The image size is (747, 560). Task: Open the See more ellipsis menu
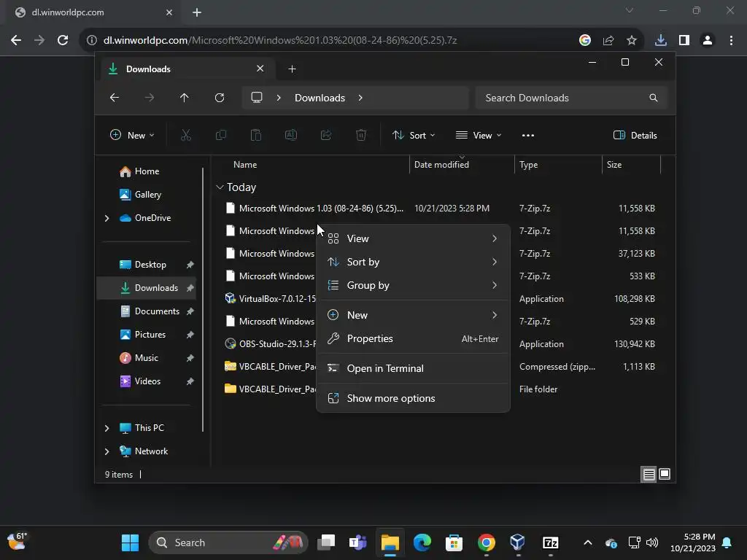point(528,135)
